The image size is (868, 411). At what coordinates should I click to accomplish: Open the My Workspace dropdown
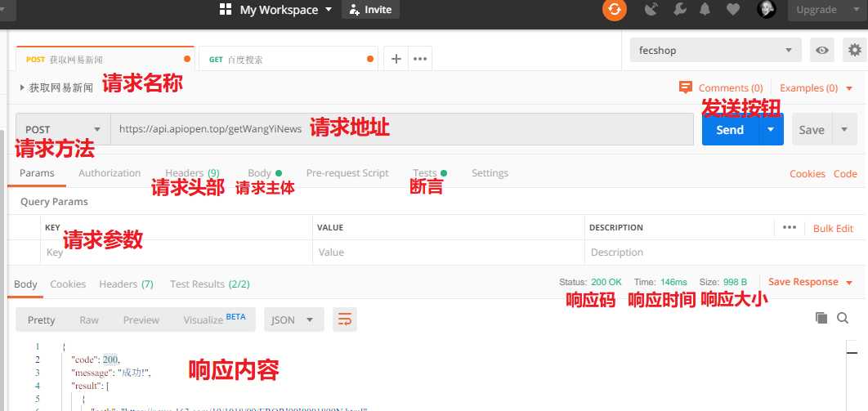[286, 10]
